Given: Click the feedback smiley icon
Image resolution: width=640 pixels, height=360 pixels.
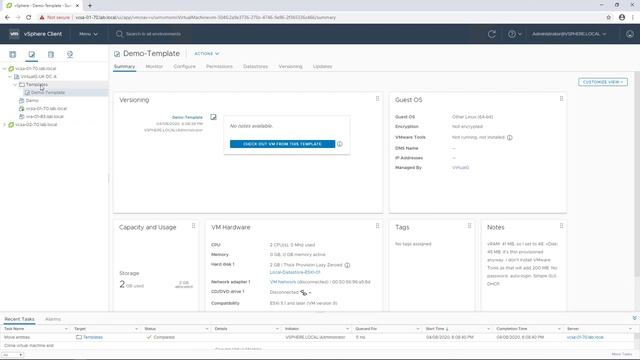Looking at the screenshot, I should (630, 34).
